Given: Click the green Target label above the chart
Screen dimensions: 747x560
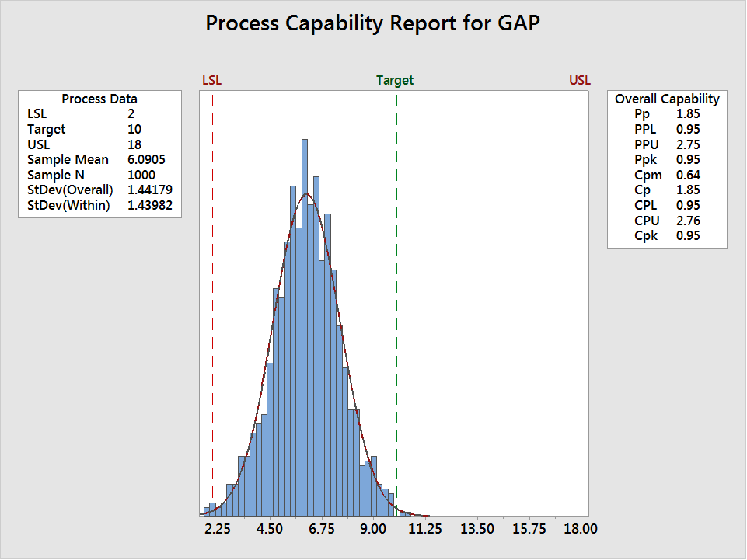Looking at the screenshot, I should 394,81.
